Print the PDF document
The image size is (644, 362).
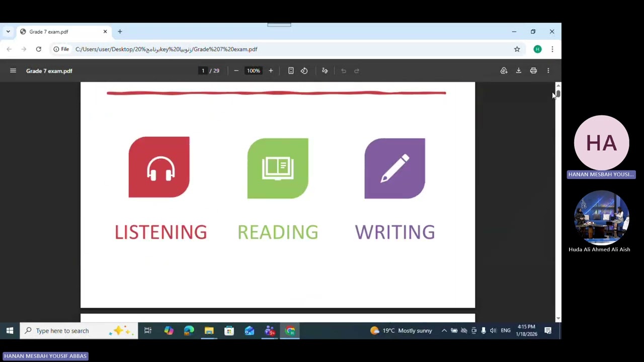(x=533, y=71)
